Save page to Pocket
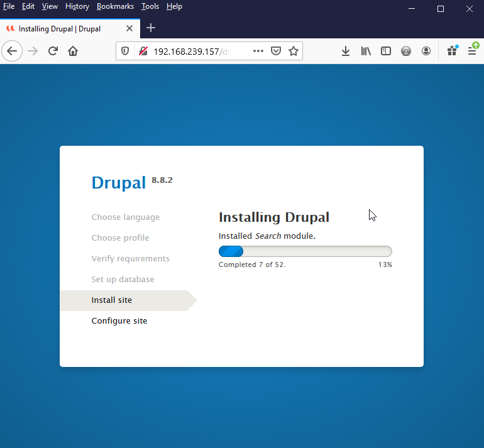Viewport: 484px width, 448px height. [x=276, y=52]
